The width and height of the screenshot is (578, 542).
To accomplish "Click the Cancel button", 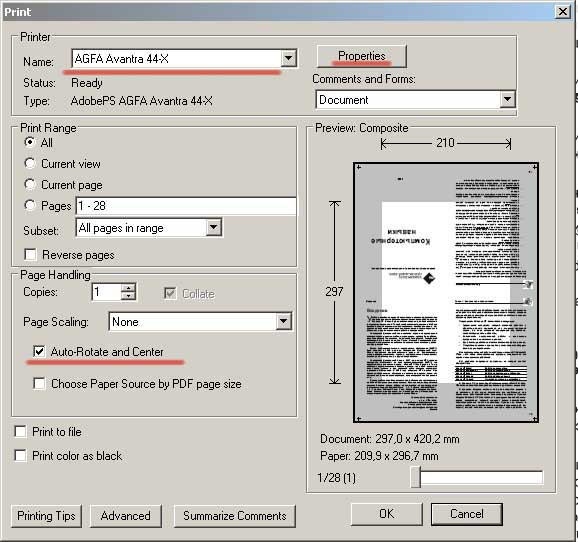I will point(467,514).
